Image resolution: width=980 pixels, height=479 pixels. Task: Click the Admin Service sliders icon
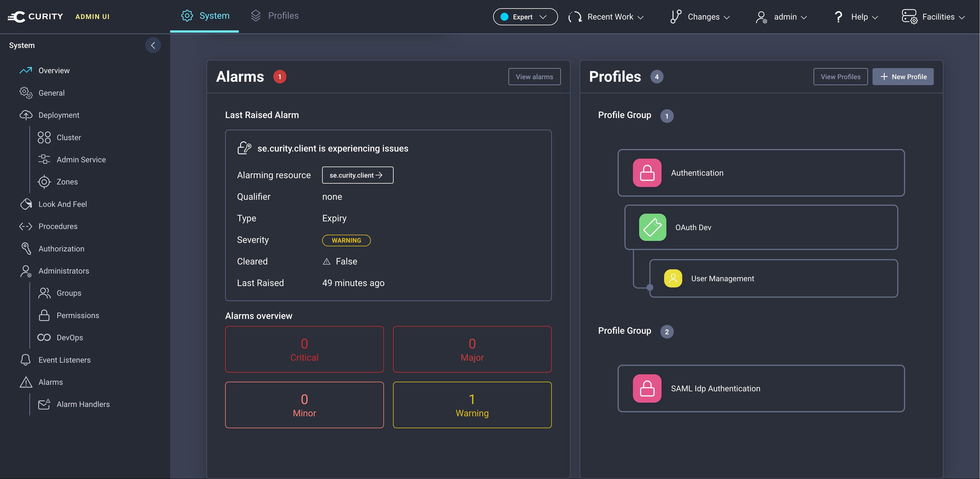pyautogui.click(x=44, y=159)
